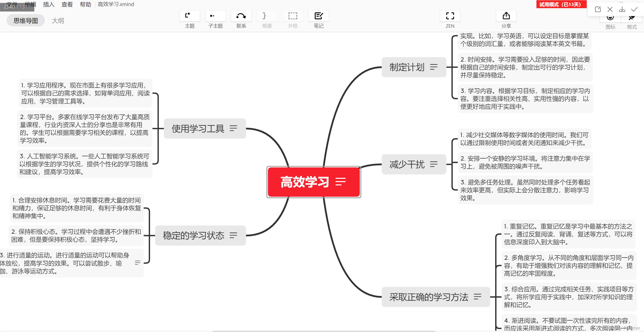Screen dimensions: 644x332
Task: Click the horizontal scrollbar at bottom
Action: point(324,331)
